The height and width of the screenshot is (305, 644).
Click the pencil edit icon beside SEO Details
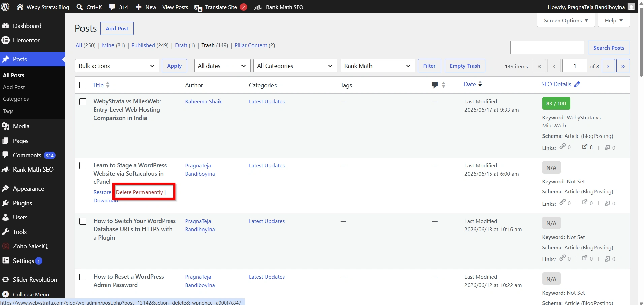click(x=577, y=84)
